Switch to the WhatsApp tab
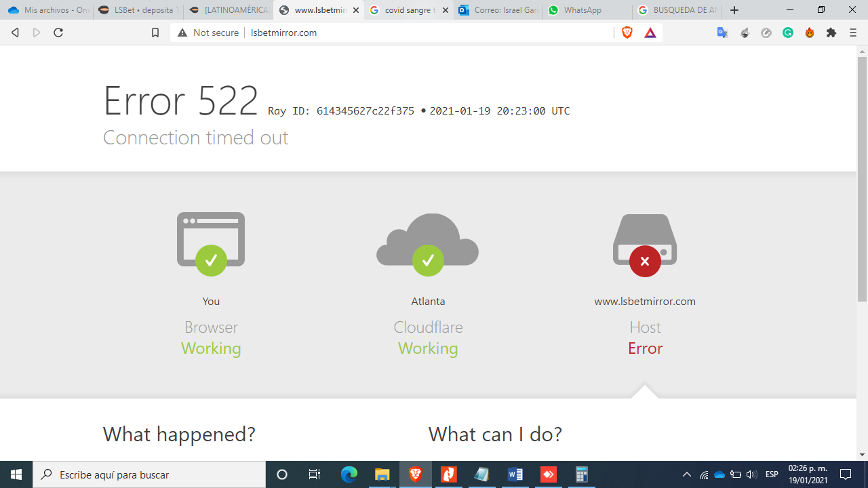 point(589,10)
